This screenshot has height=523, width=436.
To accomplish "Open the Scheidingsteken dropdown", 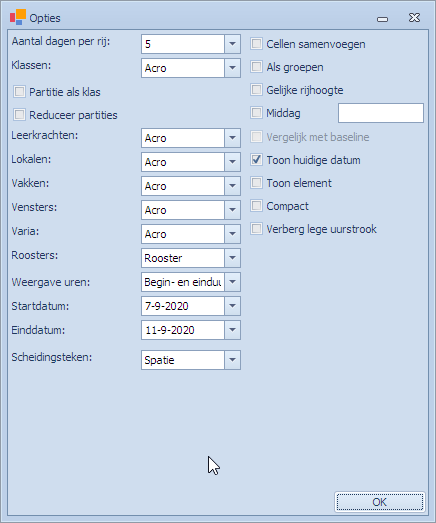I will pyautogui.click(x=233, y=360).
